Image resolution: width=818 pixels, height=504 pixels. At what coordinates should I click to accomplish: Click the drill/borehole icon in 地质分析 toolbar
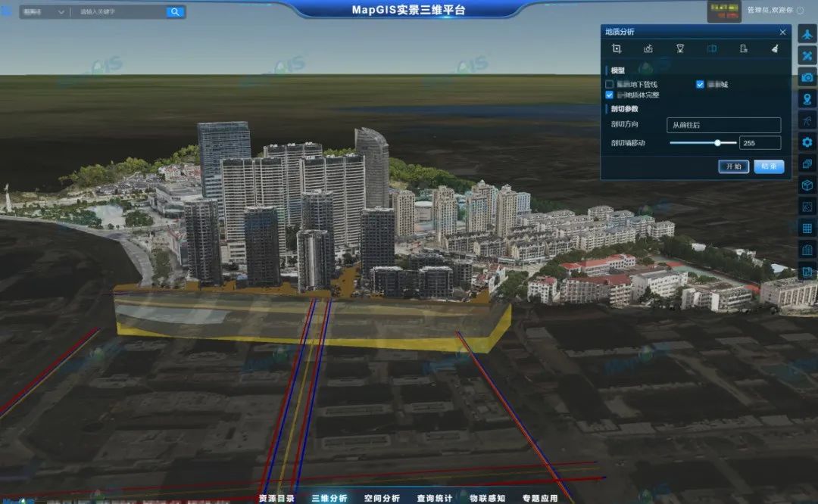tap(680, 48)
